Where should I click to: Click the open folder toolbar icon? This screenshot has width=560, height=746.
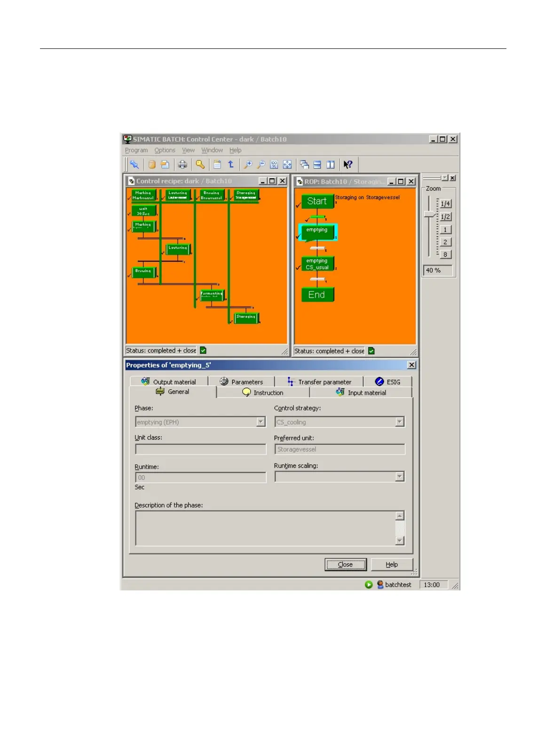pos(165,165)
